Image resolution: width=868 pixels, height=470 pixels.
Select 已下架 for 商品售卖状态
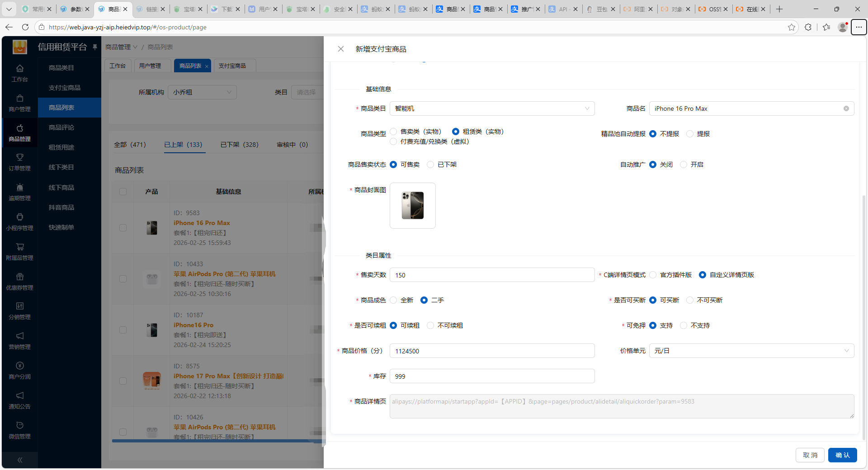click(431, 164)
